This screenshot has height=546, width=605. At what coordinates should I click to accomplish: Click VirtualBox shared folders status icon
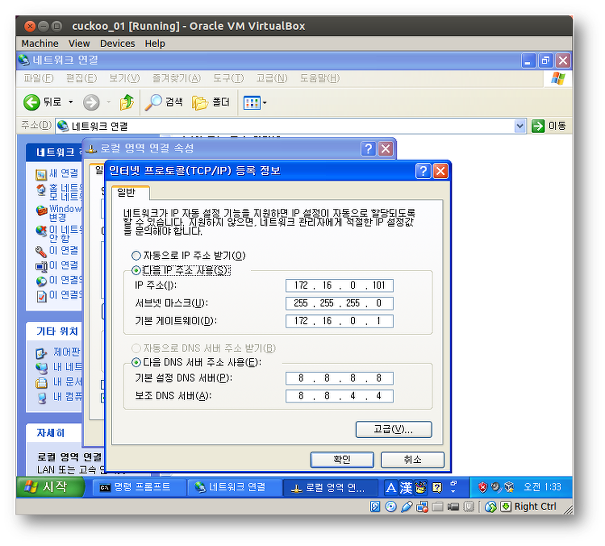[x=438, y=507]
